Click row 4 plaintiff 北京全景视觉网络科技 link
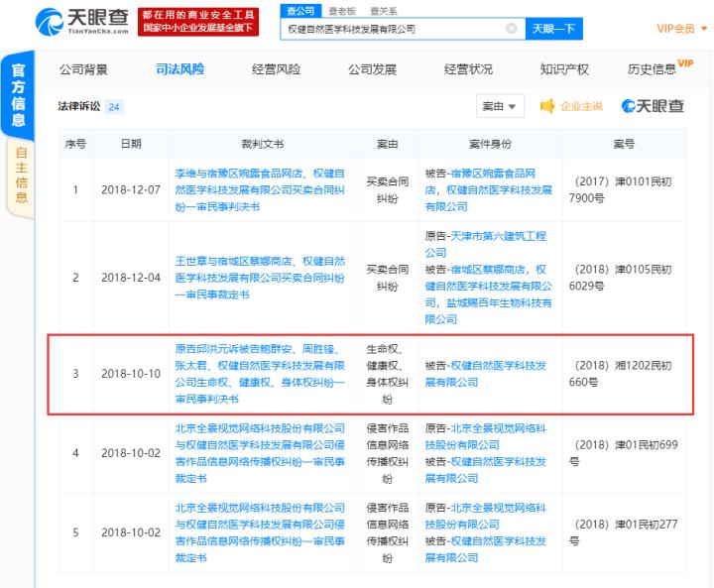The width and height of the screenshot is (714, 588). (x=485, y=436)
